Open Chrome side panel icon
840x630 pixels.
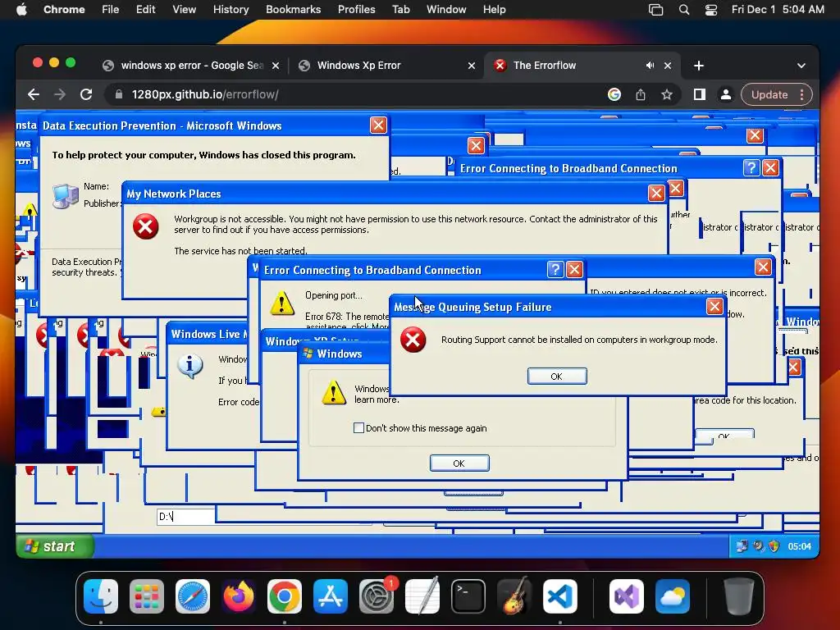pos(699,95)
